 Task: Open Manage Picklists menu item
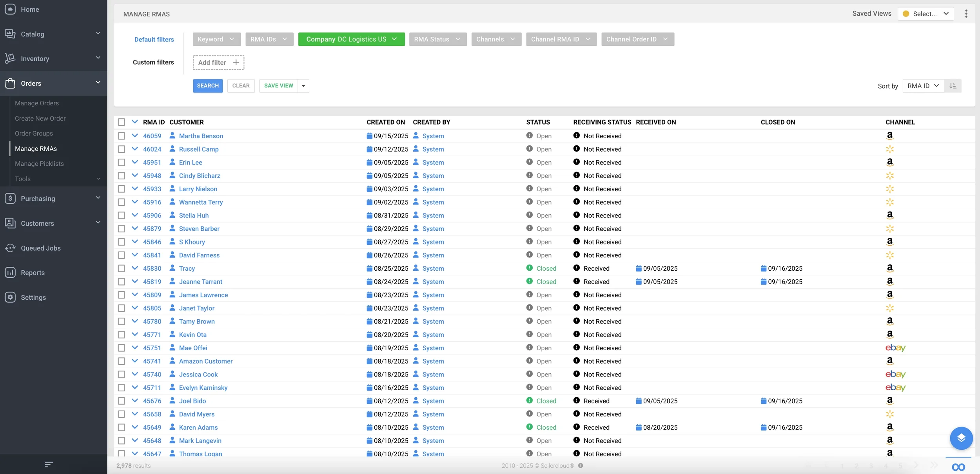(x=39, y=164)
